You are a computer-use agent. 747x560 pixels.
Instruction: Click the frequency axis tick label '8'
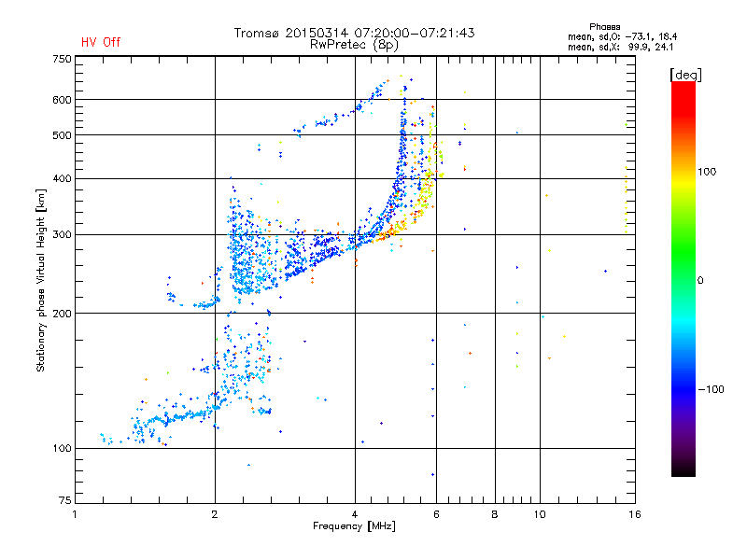tap(495, 514)
